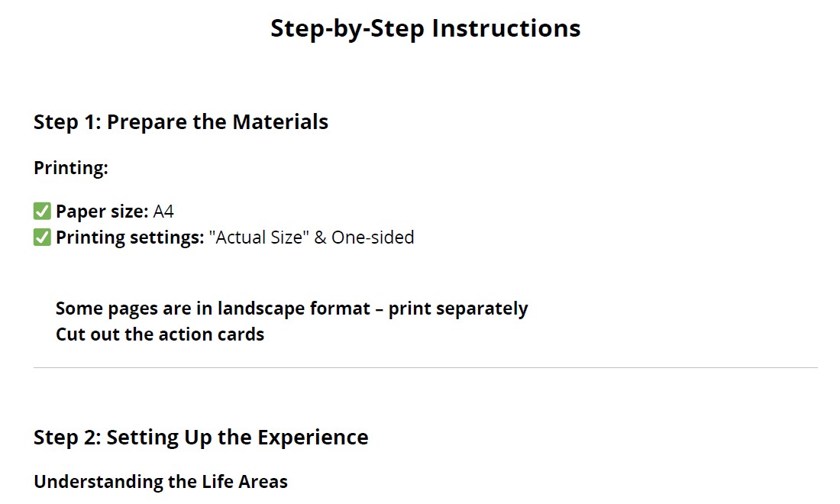Click the ampersand in the printing settings line
Image resolution: width=840 pixels, height=504 pixels.
point(320,237)
